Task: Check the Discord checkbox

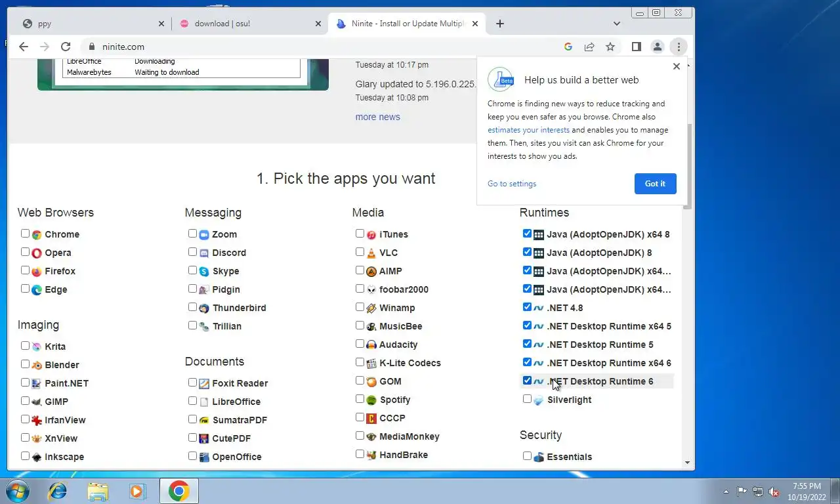Action: pyautogui.click(x=192, y=252)
